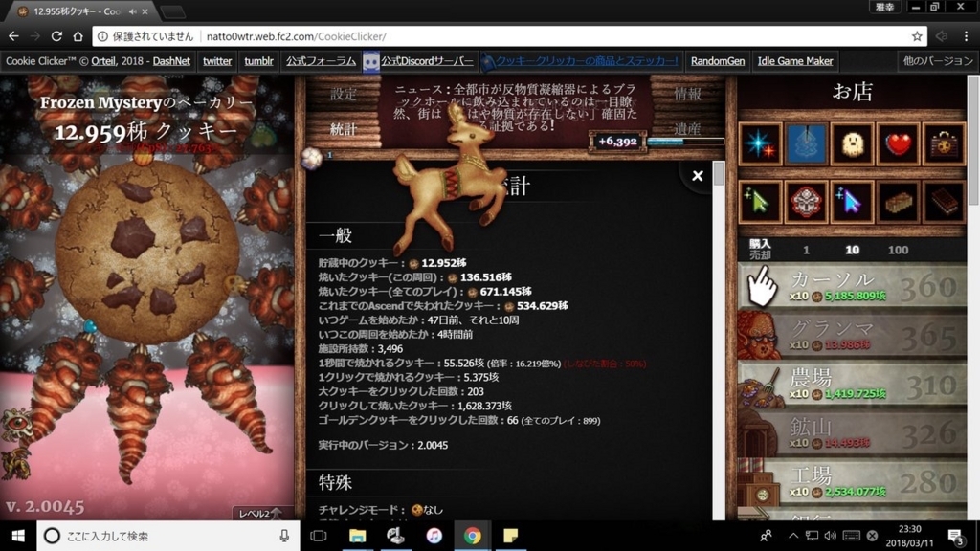Rename the Frozen Mystery bakery title
The height and width of the screenshot is (551, 980).
click(147, 101)
